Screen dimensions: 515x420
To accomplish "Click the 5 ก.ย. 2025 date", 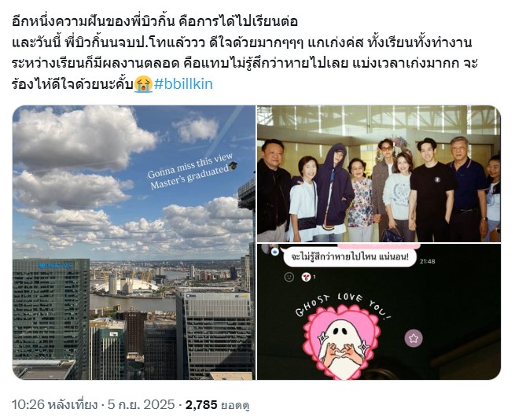I will coord(142,404).
